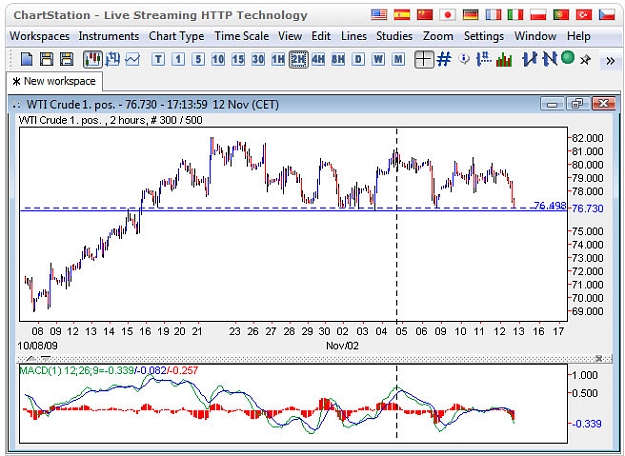
Task: Switch language with US flag
Action: click(379, 15)
